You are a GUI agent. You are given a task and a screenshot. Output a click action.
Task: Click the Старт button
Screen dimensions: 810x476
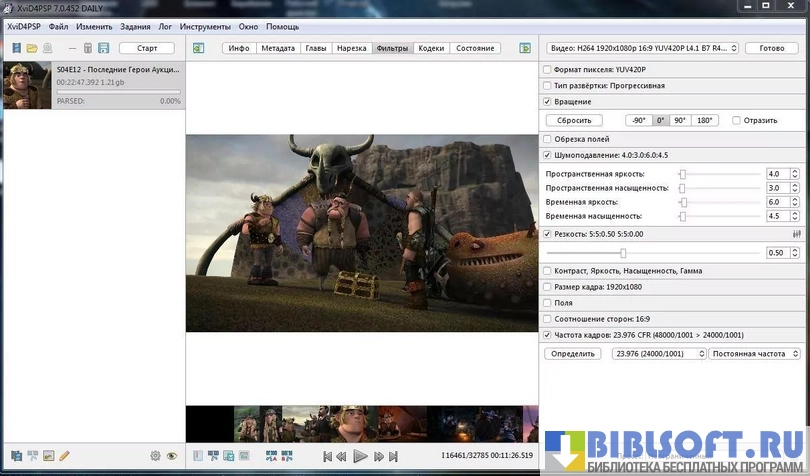(x=146, y=48)
